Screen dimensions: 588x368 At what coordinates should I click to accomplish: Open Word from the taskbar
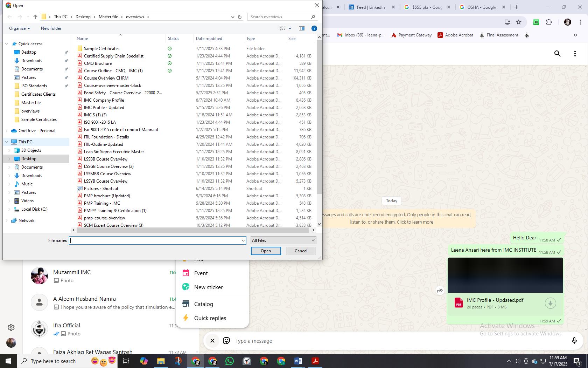tap(298, 361)
